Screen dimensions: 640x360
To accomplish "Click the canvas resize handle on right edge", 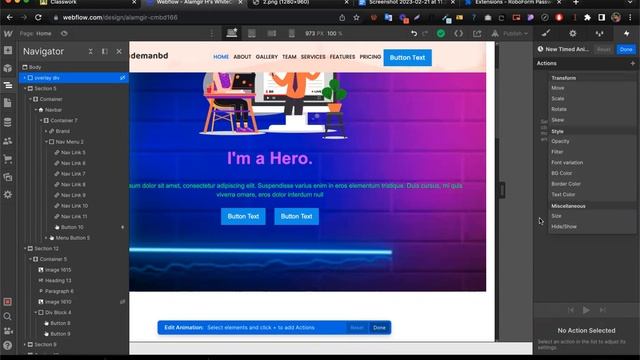I will tap(502, 190).
